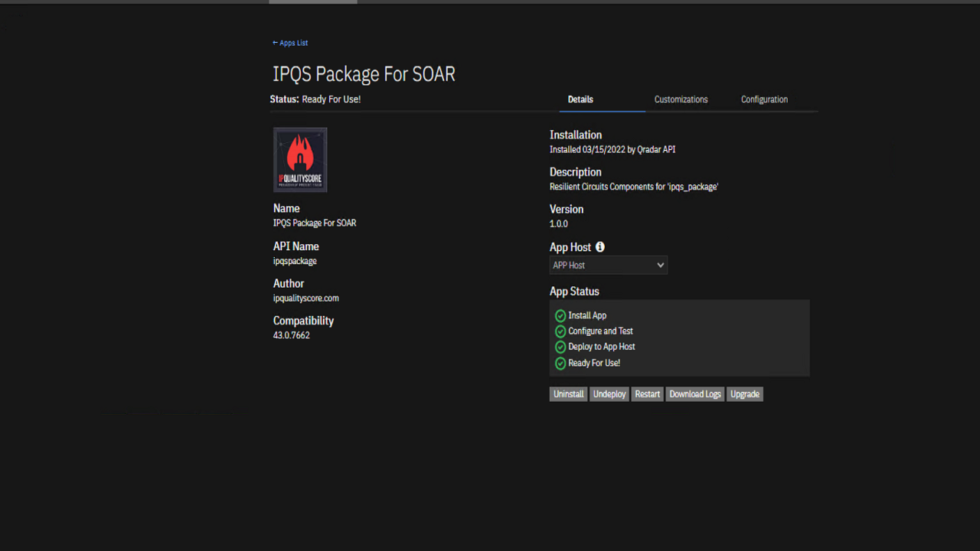Click the Uninstall button

point(568,393)
